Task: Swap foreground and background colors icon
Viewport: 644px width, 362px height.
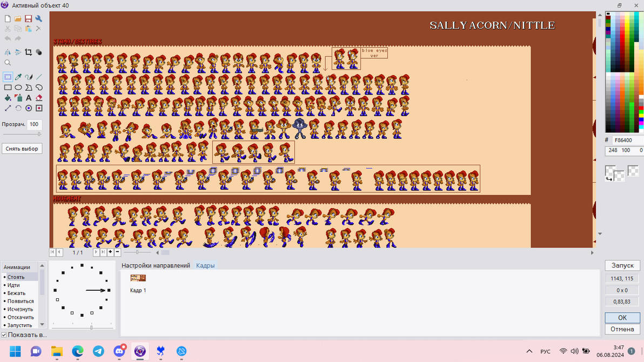Action: [x=609, y=178]
